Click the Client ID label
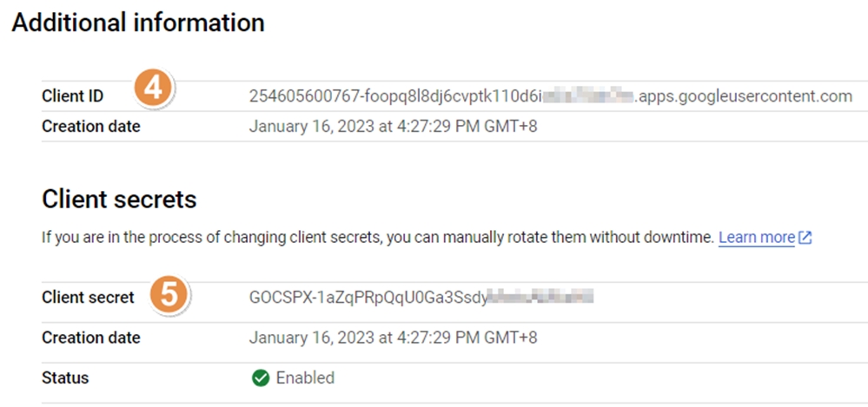The width and height of the screenshot is (868, 407). [x=73, y=96]
